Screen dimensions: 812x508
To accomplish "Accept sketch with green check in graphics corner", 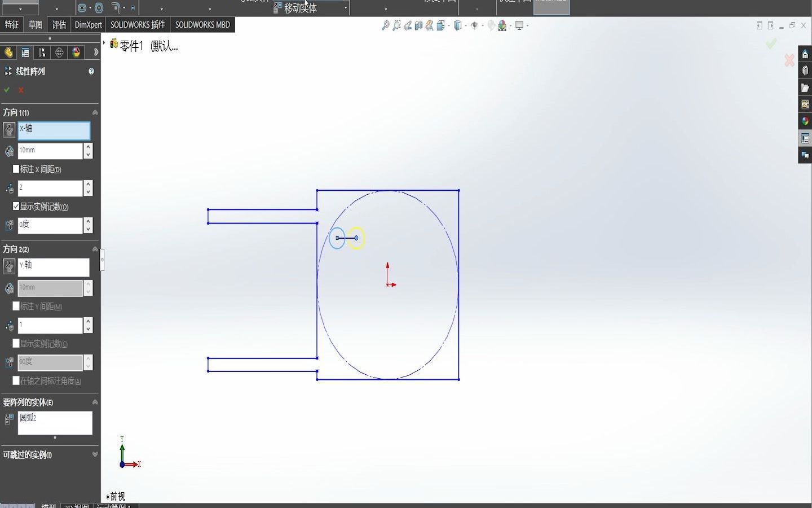I will pos(771,43).
